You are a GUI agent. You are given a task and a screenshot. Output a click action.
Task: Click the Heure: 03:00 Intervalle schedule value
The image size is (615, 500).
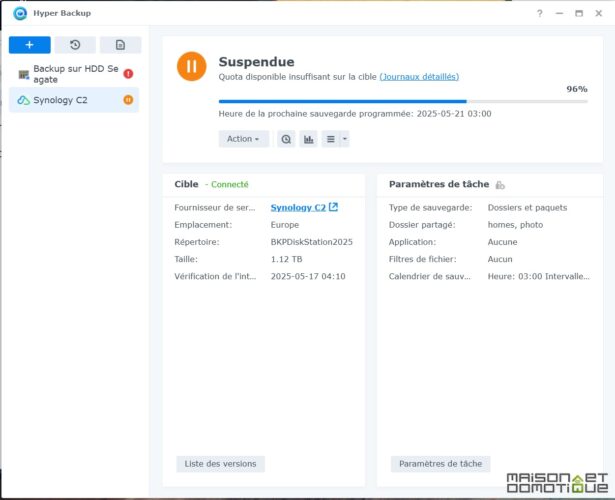pos(539,276)
